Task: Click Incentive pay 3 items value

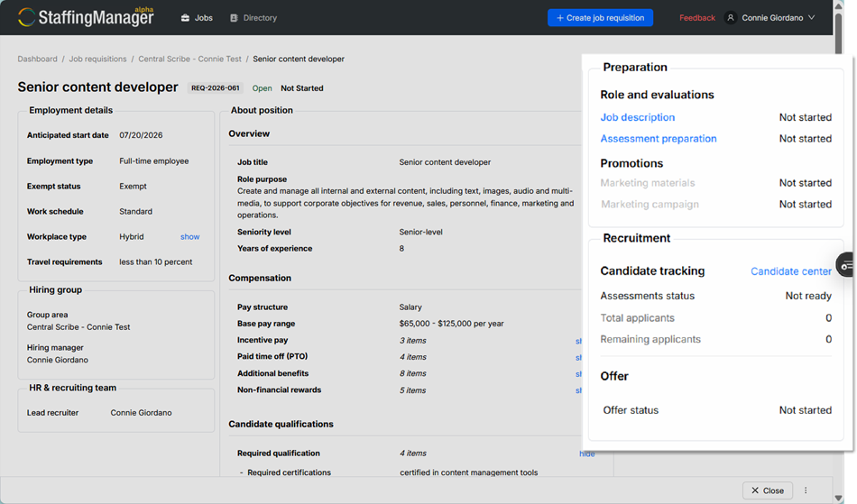Action: click(412, 341)
